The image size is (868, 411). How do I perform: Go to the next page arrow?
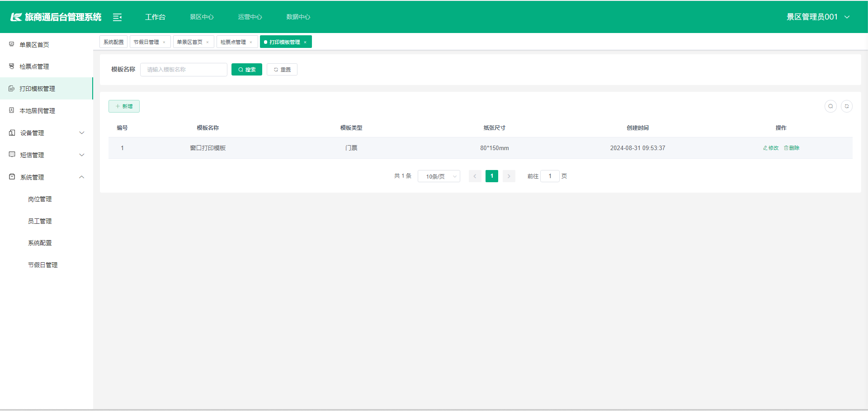click(509, 176)
